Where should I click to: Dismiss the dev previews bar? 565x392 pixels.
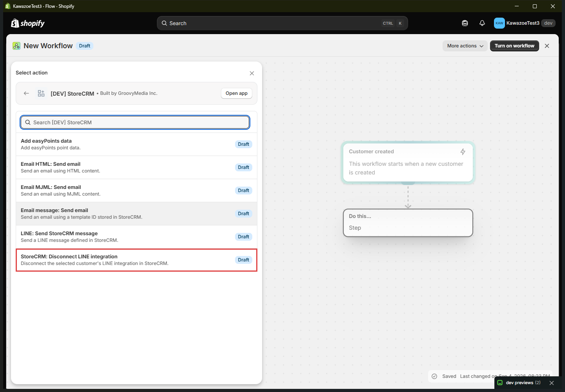coord(552,383)
